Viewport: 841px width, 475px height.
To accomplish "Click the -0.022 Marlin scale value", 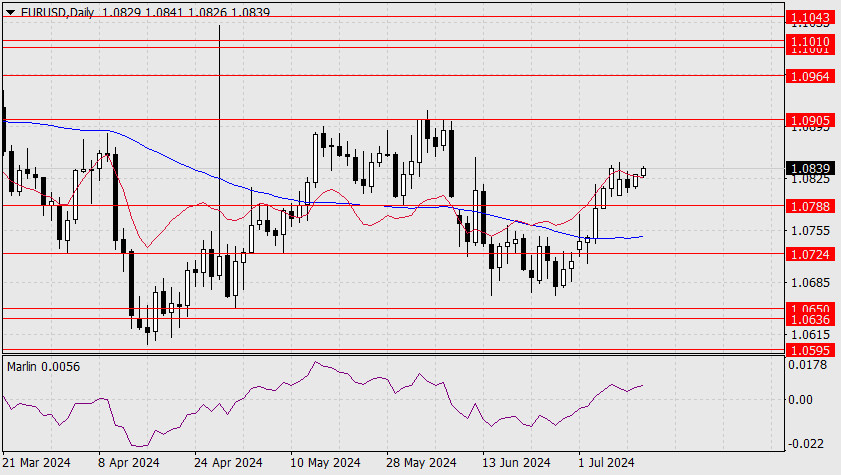I will tap(805, 444).
